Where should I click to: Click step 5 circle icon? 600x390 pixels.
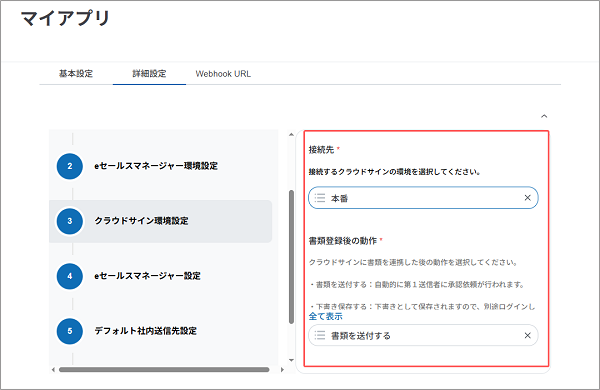(70, 331)
